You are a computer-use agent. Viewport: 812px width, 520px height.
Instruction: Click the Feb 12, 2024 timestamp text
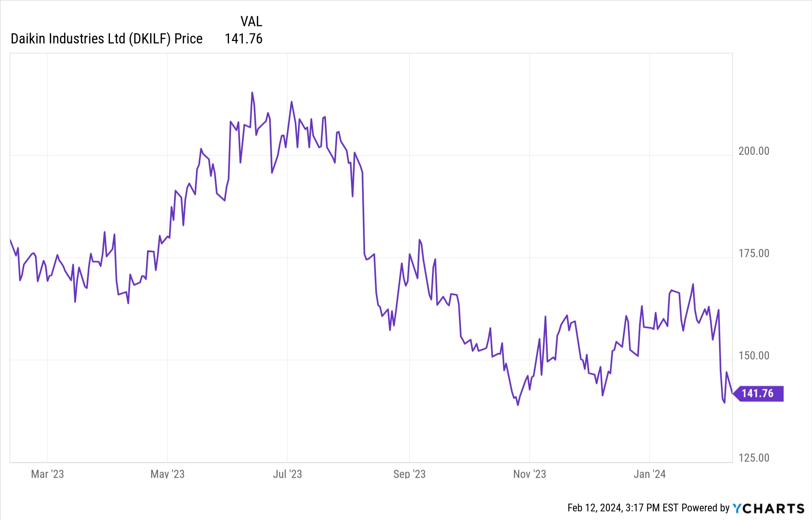click(623, 508)
